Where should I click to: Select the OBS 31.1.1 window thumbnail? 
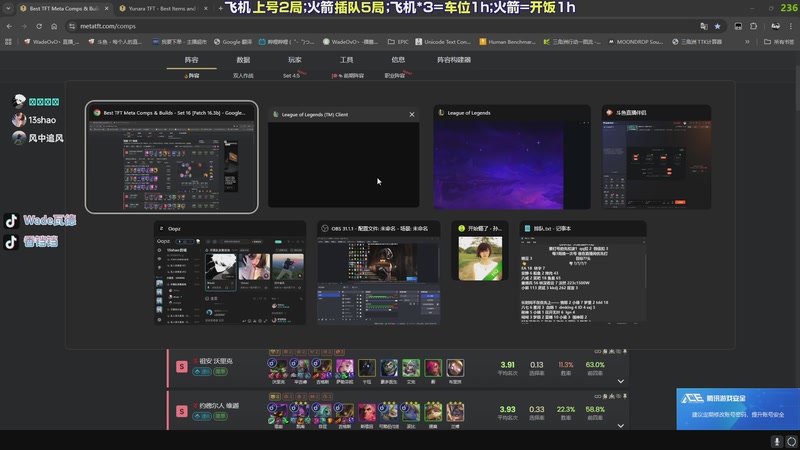coord(378,273)
